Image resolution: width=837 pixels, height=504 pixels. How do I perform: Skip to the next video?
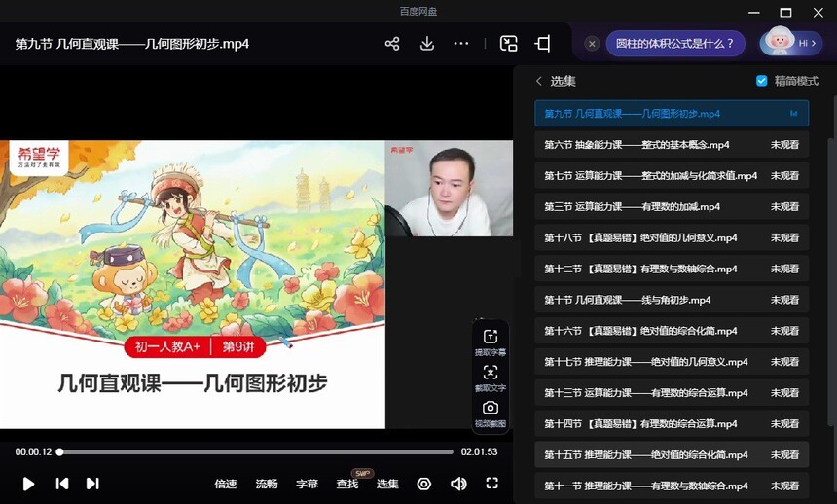point(92,484)
